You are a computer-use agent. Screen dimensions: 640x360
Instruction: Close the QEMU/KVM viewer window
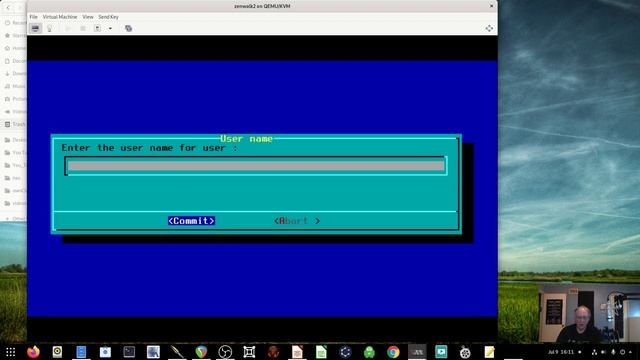491,6
